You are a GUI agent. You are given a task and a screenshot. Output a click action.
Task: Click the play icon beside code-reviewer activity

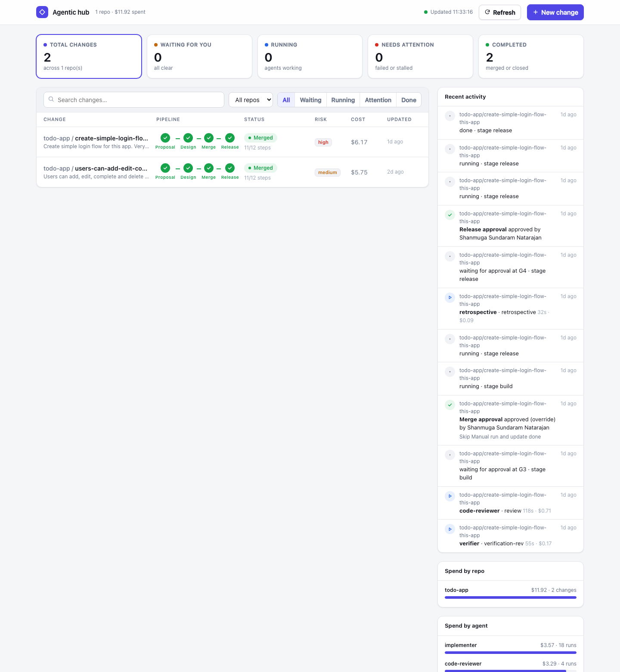pyautogui.click(x=450, y=496)
